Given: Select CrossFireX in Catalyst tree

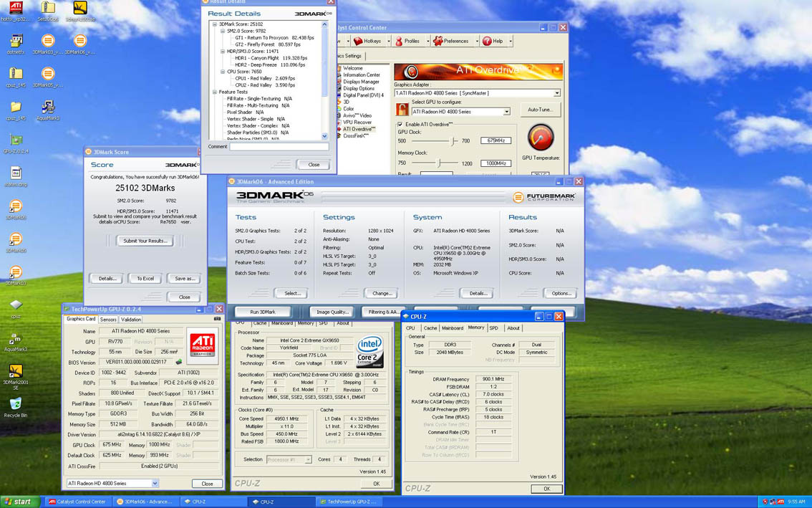Looking at the screenshot, I should [355, 136].
